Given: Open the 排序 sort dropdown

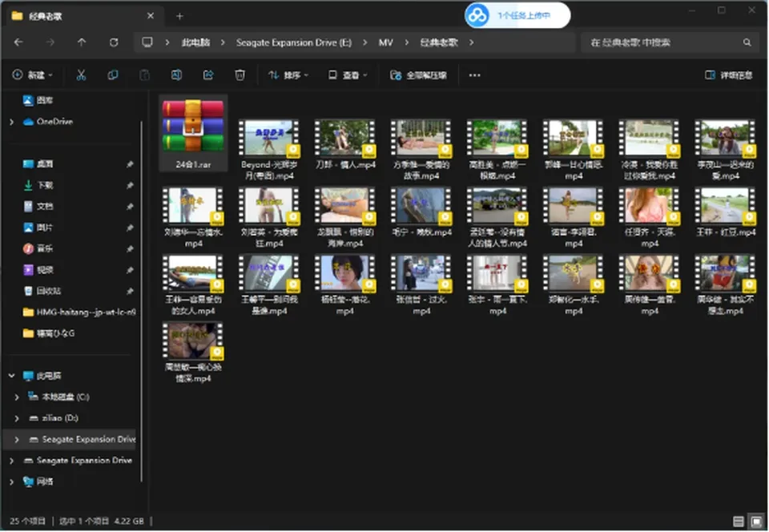Looking at the screenshot, I should pos(288,75).
